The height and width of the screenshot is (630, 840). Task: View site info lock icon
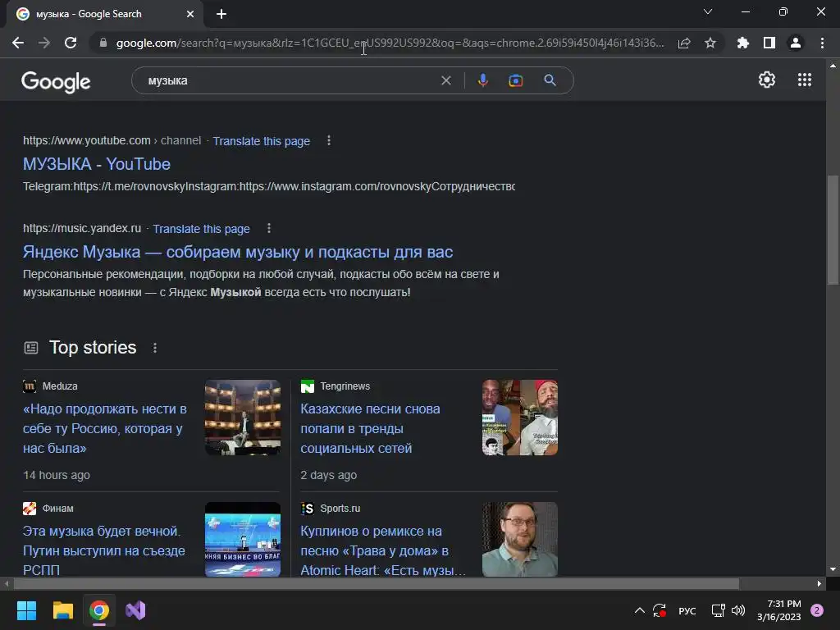(103, 43)
